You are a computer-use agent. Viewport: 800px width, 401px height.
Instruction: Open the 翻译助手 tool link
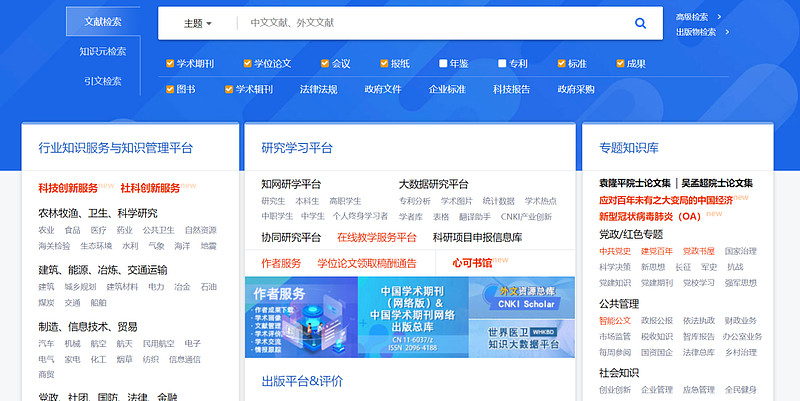point(474,217)
